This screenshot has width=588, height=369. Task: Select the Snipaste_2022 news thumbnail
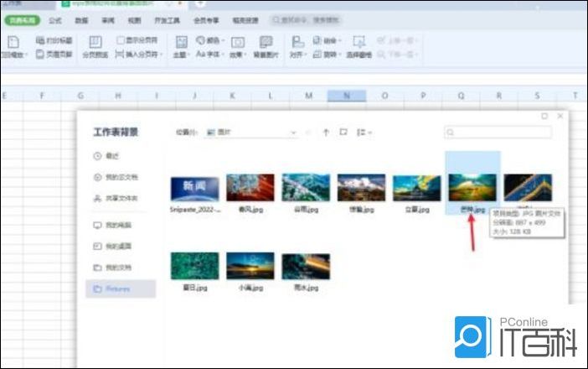pos(194,190)
